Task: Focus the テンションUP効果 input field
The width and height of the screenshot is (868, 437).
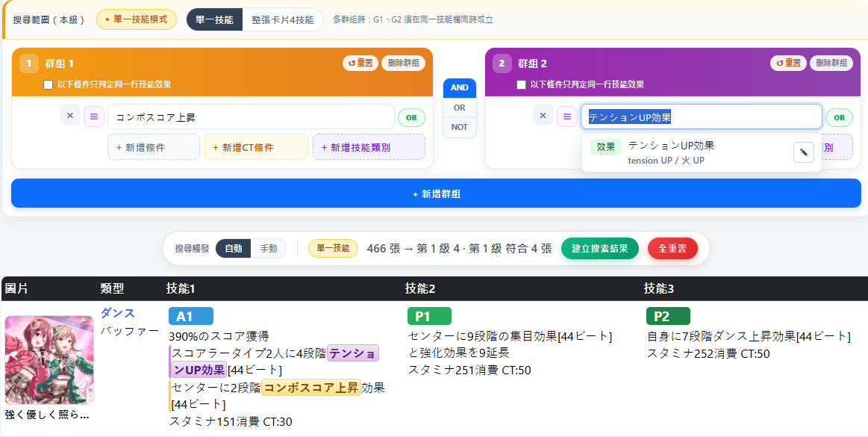Action: (x=701, y=117)
